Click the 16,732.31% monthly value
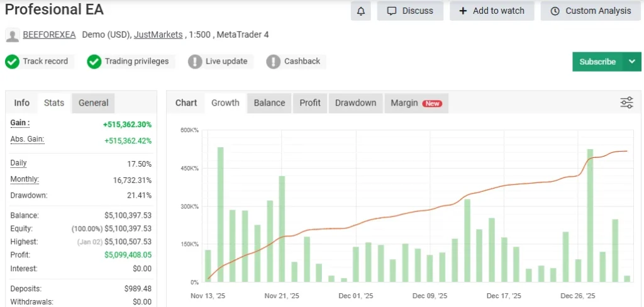The height and width of the screenshot is (307, 644). point(132,181)
